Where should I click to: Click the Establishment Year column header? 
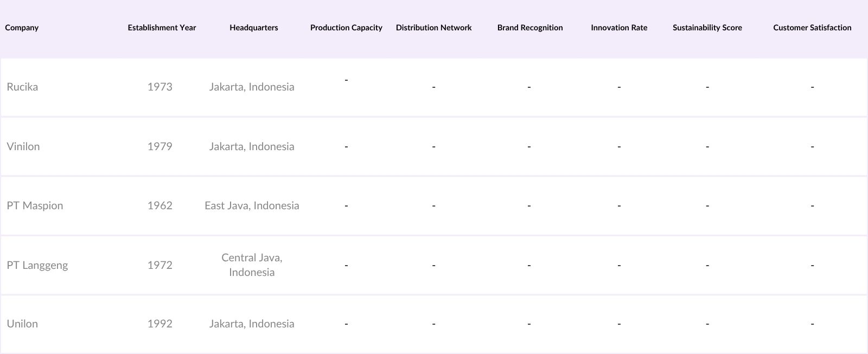click(x=162, y=28)
